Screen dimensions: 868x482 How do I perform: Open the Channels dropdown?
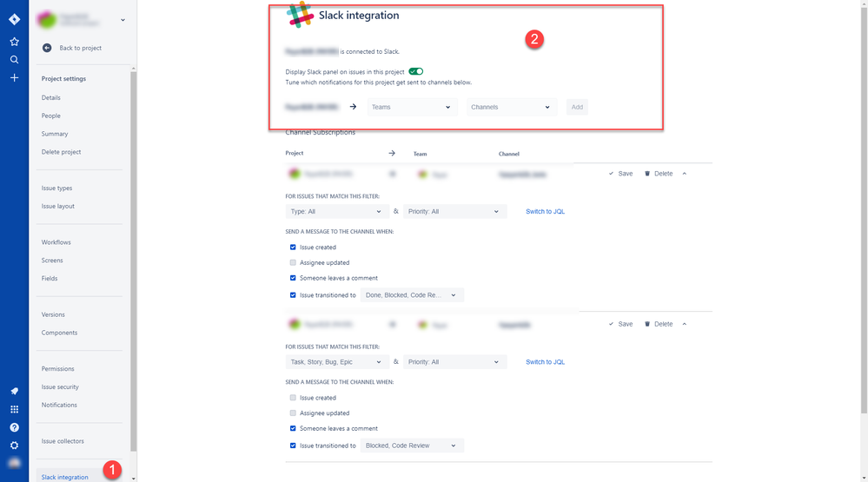click(511, 108)
